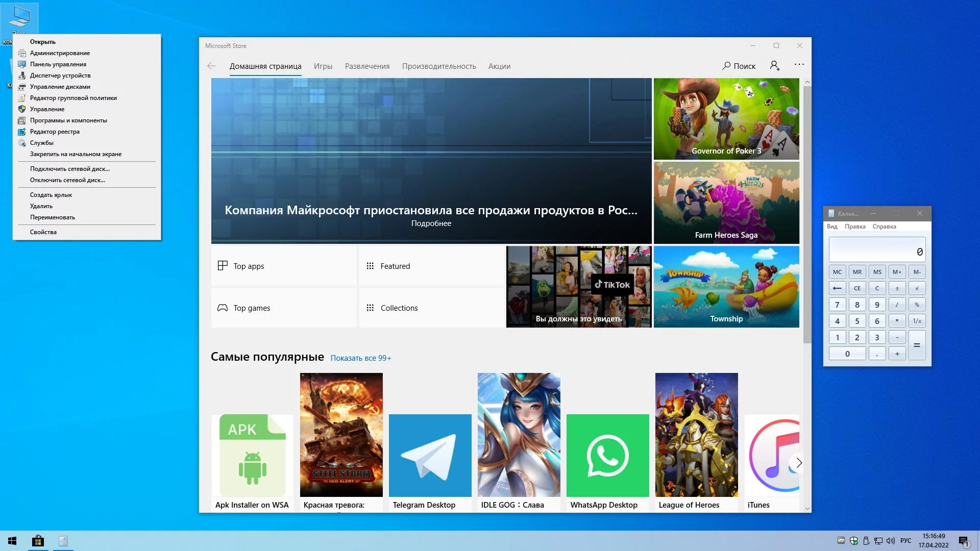The width and height of the screenshot is (980, 551).
Task: Choose Свойства from the context menu
Action: (x=43, y=232)
